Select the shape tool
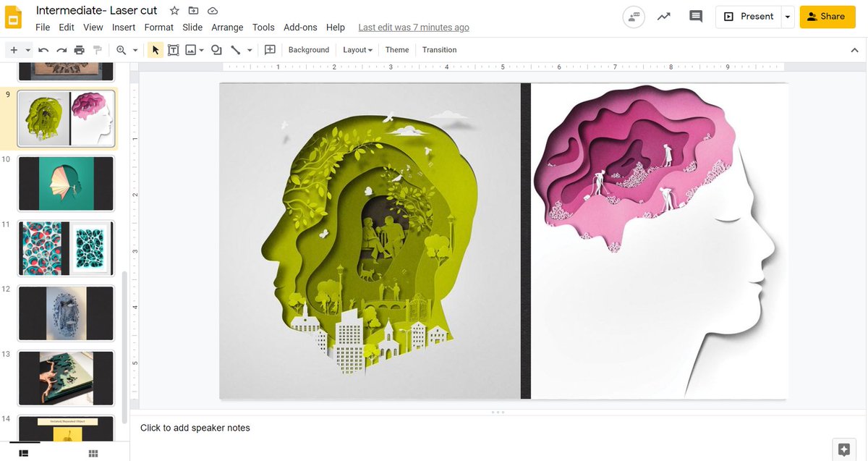Image resolution: width=868 pixels, height=461 pixels. 216,50
